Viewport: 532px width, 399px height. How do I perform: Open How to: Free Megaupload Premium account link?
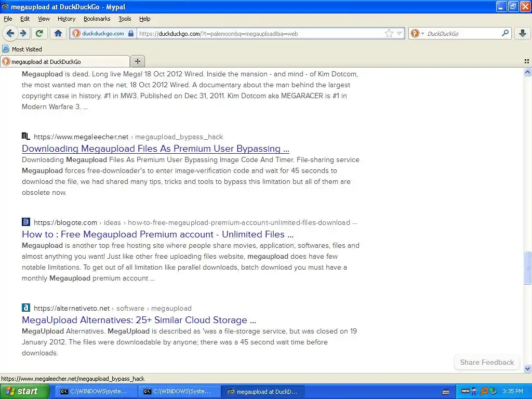(x=157, y=234)
